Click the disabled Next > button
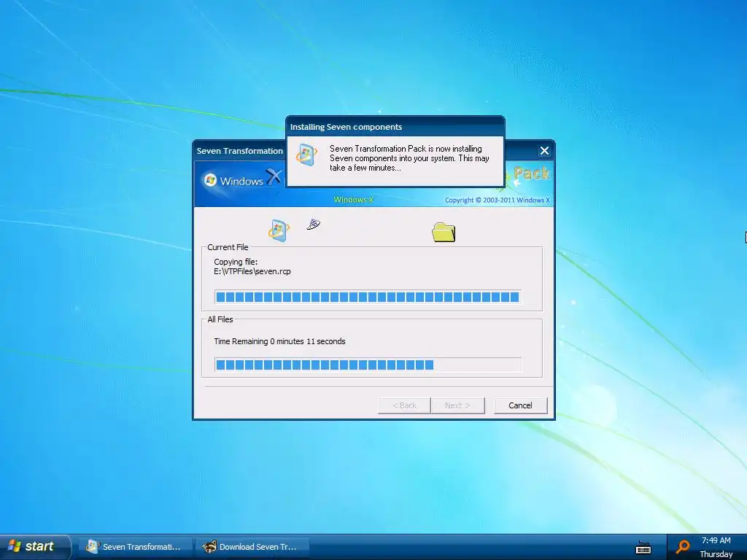Viewport: 747px width, 560px height. tap(457, 405)
